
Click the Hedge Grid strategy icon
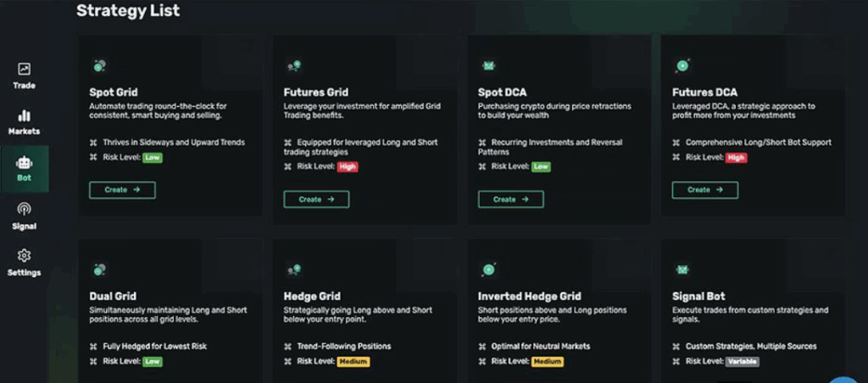[x=294, y=269]
